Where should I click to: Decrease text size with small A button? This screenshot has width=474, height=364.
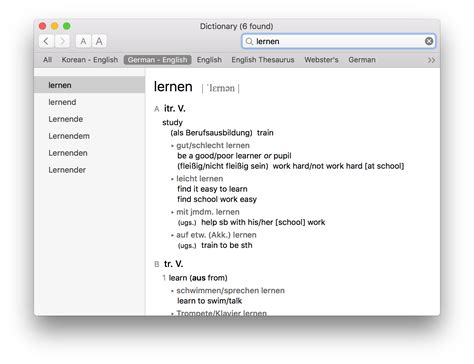point(83,41)
